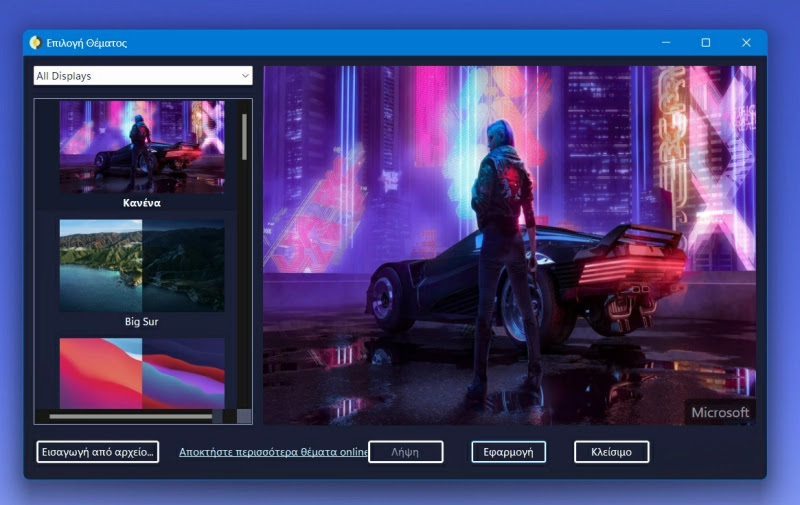Close the Επιλογή Θέματος window
The height and width of the screenshot is (505, 800).
pyautogui.click(x=746, y=43)
